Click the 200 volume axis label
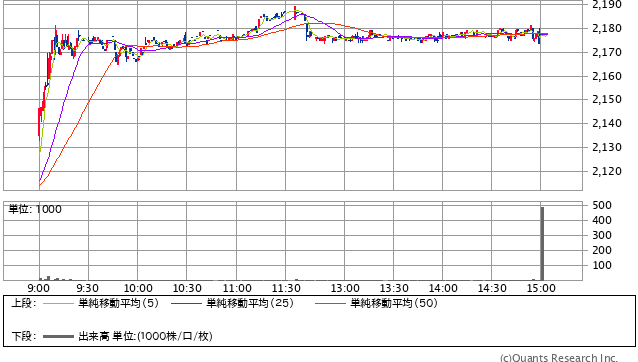Viewport: 638px width, 362px height. click(x=602, y=251)
